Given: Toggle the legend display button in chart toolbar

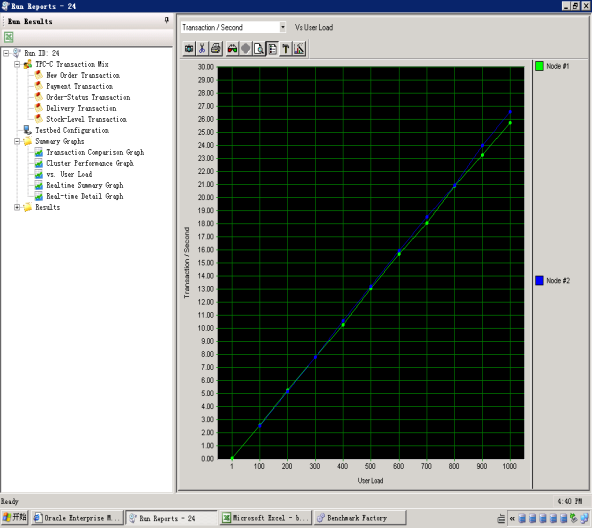Looking at the screenshot, I should tap(272, 48).
